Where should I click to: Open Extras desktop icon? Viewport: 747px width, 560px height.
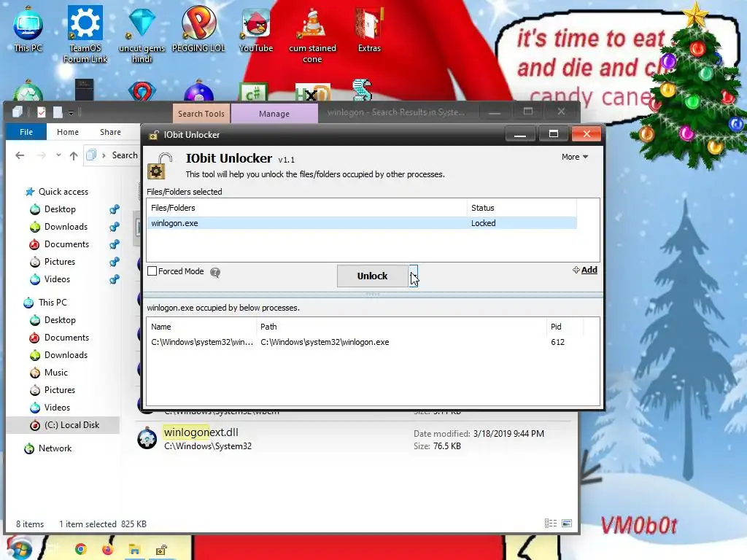tap(369, 29)
